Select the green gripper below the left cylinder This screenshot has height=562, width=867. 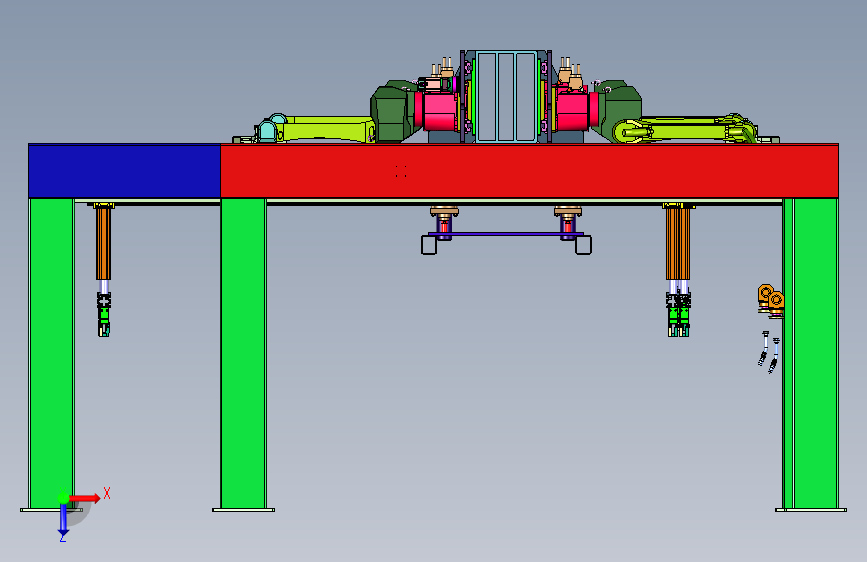click(x=104, y=320)
